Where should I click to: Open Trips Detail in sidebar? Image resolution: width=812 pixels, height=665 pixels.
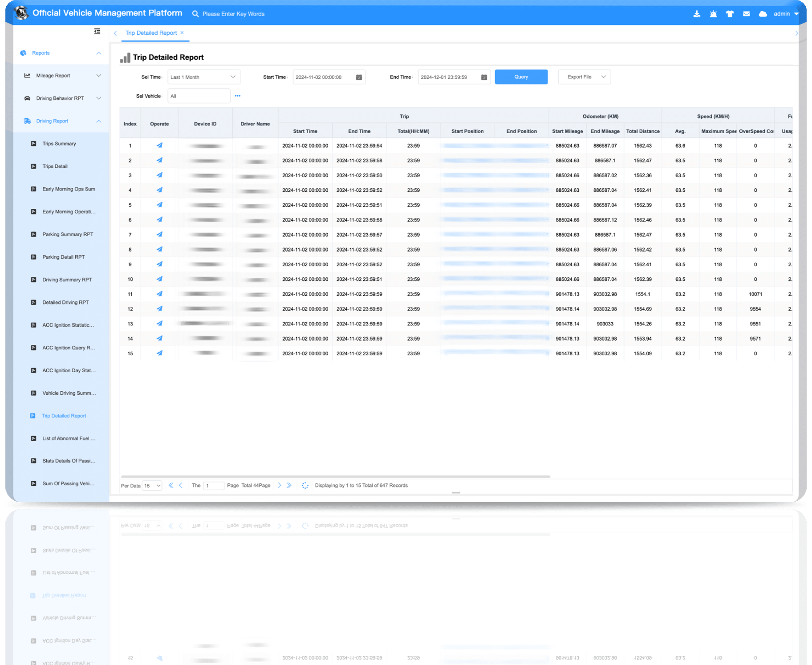pyautogui.click(x=55, y=166)
